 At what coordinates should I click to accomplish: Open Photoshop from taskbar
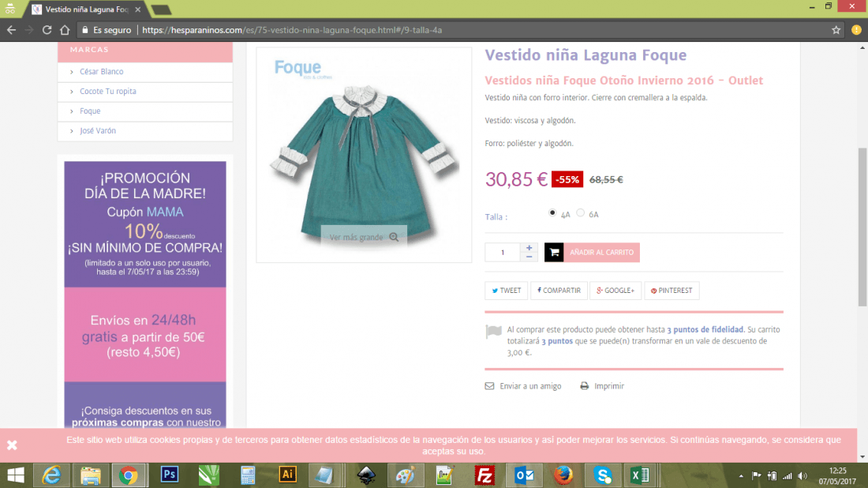(x=170, y=475)
